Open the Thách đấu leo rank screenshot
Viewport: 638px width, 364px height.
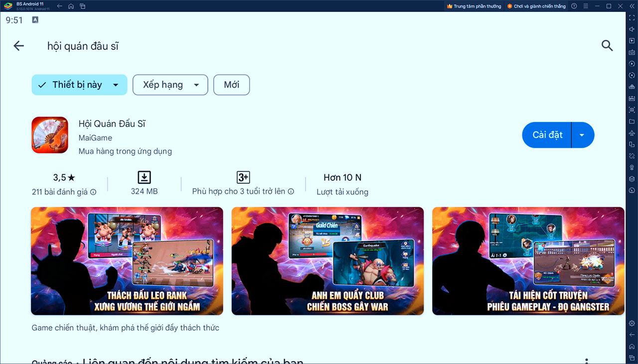(x=127, y=261)
